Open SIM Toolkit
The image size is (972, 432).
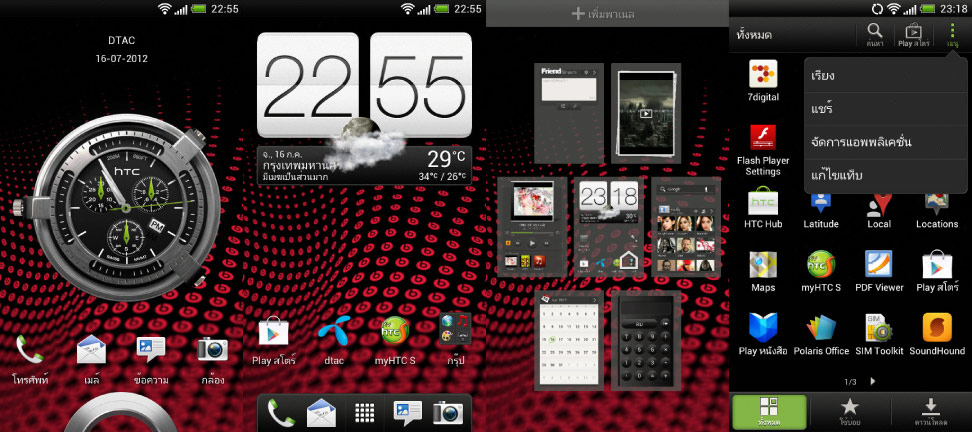[879, 335]
